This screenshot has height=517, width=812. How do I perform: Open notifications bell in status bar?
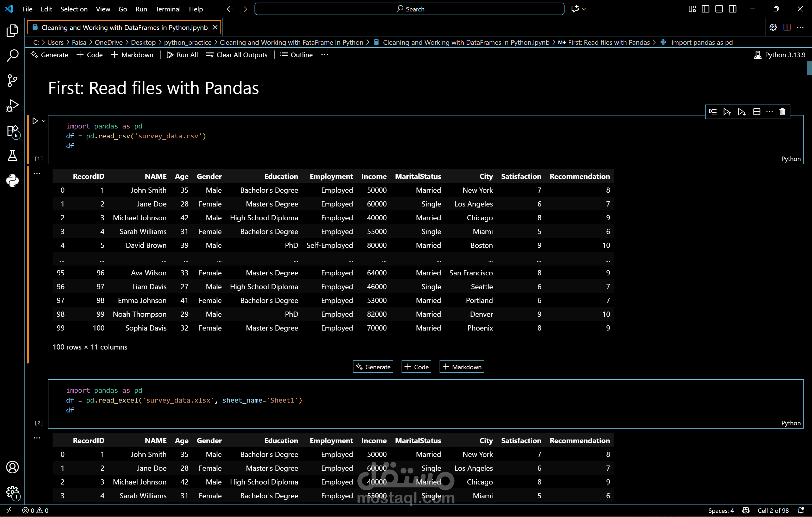(801, 510)
